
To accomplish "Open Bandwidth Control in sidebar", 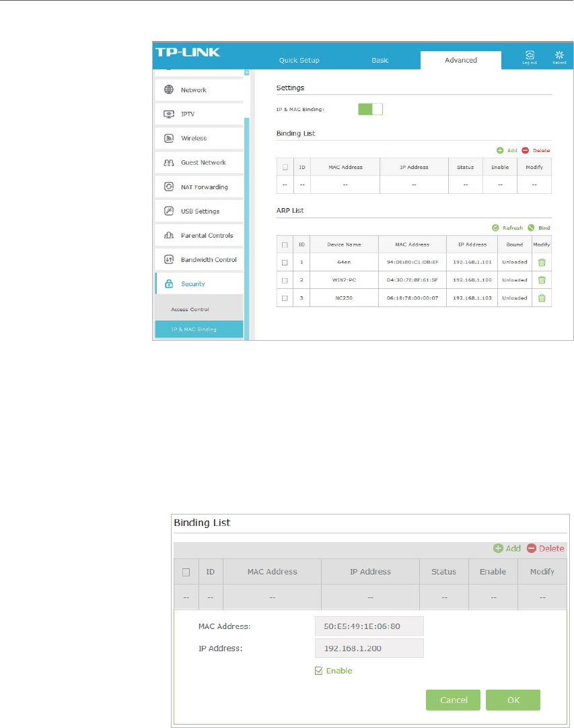I will point(199,259).
